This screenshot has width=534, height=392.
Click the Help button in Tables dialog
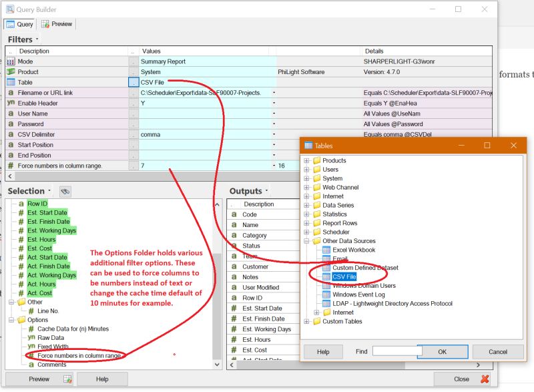pos(324,351)
